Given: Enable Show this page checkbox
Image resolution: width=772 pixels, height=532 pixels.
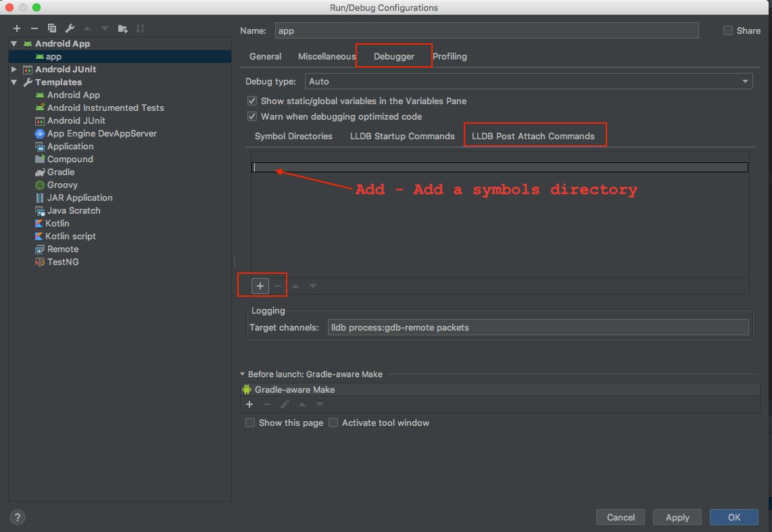Looking at the screenshot, I should (x=250, y=422).
